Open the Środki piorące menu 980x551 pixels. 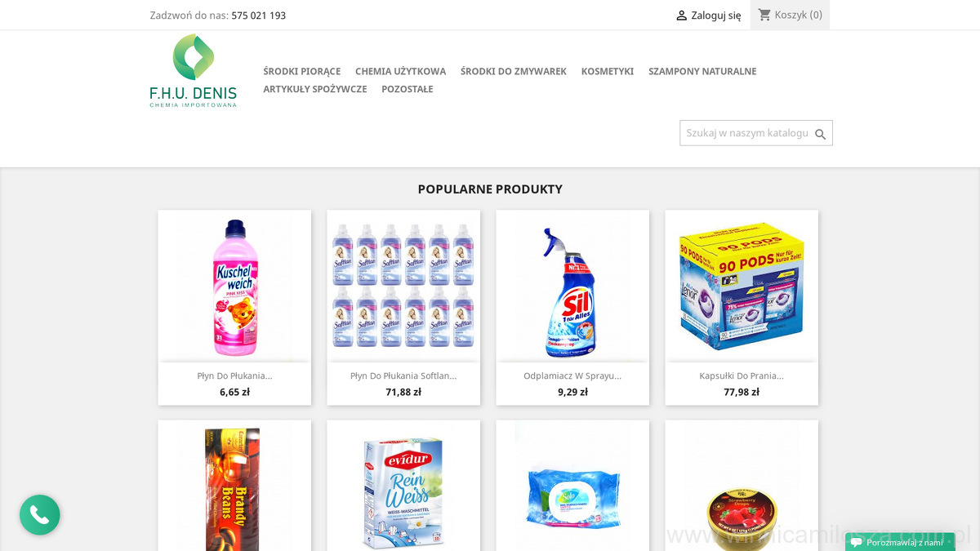click(x=302, y=72)
